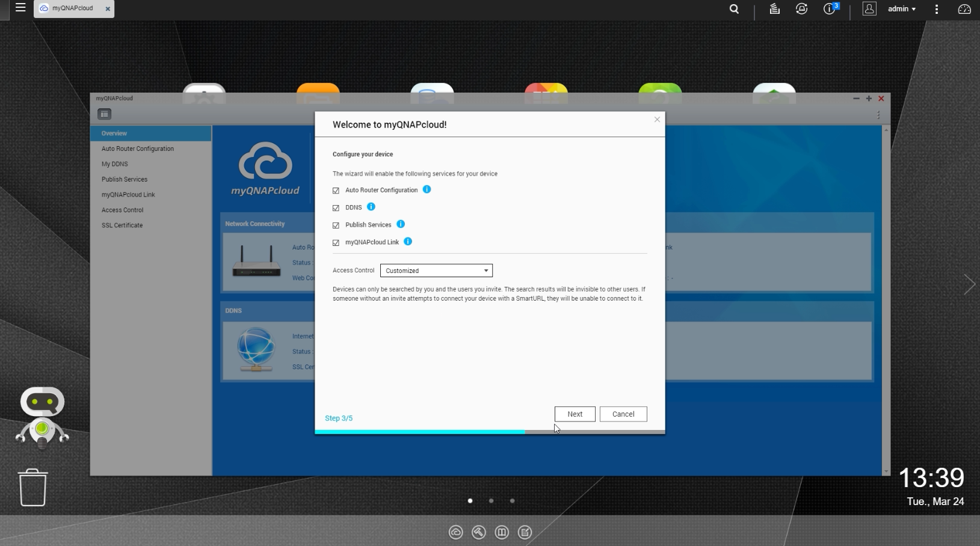Open myQNAPcloud Link sidebar item

click(x=151, y=195)
